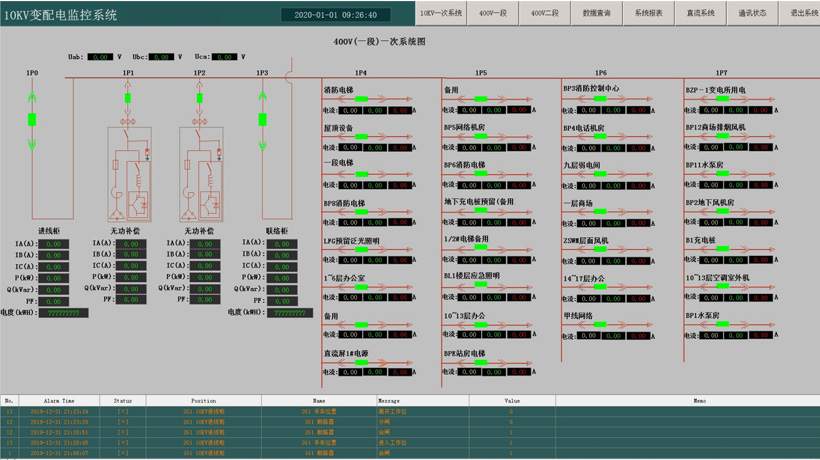The height and width of the screenshot is (460, 820).
Task: Switch to the 400V二段 tab
Action: point(545,14)
